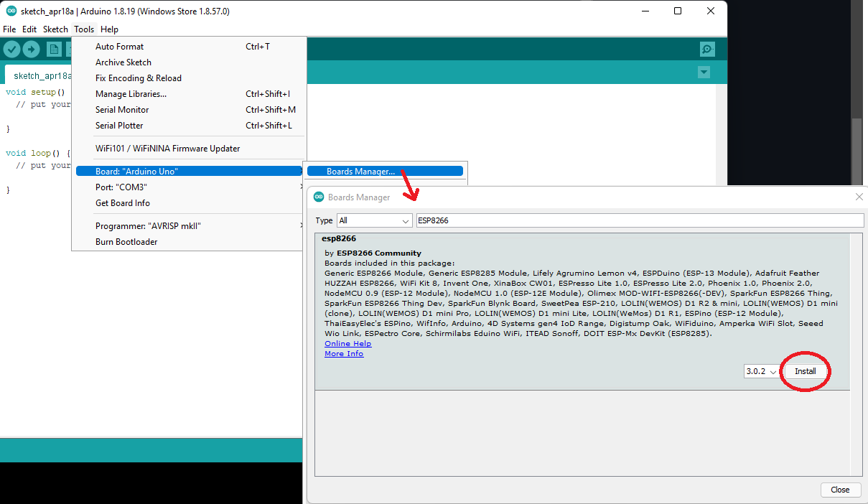This screenshot has height=504, width=868.
Task: Expand the Type filter dropdown
Action: 374,220
